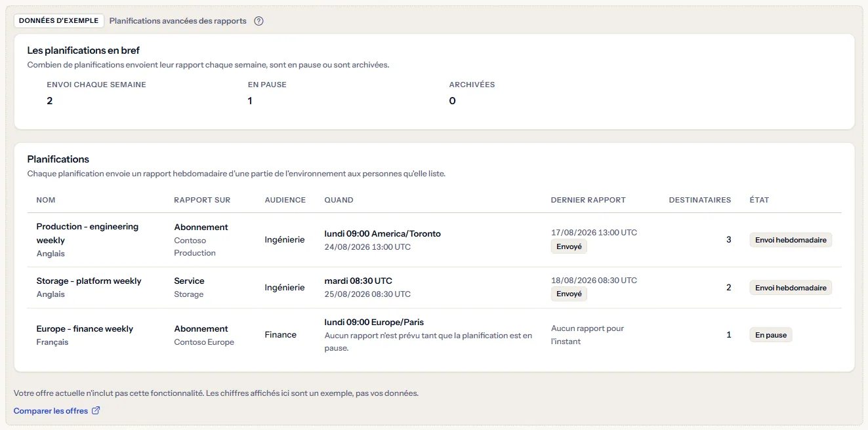
Task: Click the RAPPORT SUR column header
Action: (x=202, y=200)
